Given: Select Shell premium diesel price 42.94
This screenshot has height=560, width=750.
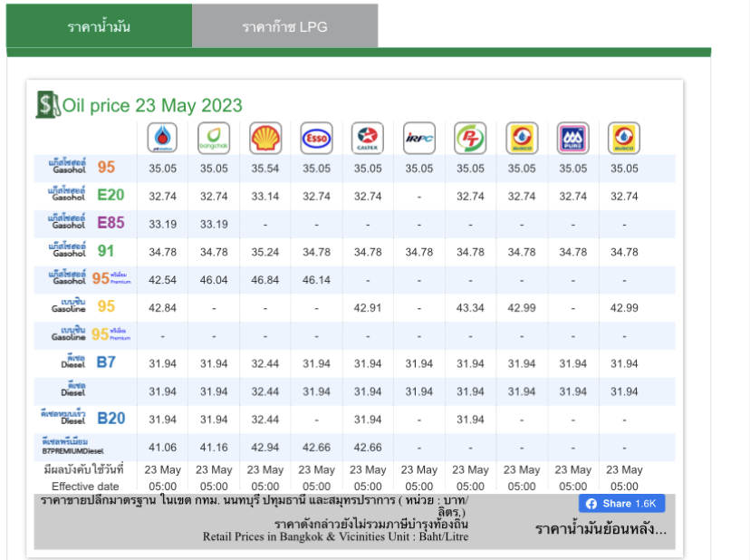Looking at the screenshot, I should (x=265, y=448).
